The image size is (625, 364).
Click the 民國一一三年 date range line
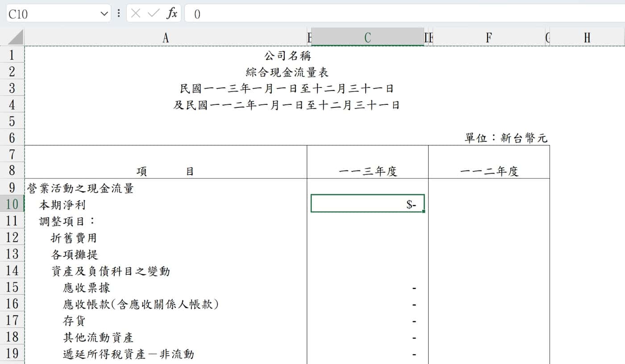click(287, 89)
